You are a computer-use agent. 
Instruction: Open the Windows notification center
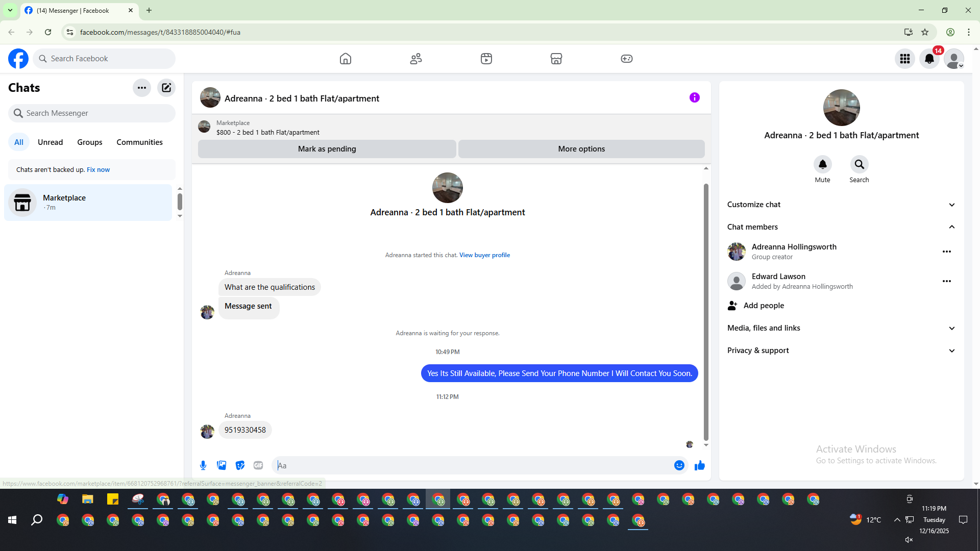(963, 520)
